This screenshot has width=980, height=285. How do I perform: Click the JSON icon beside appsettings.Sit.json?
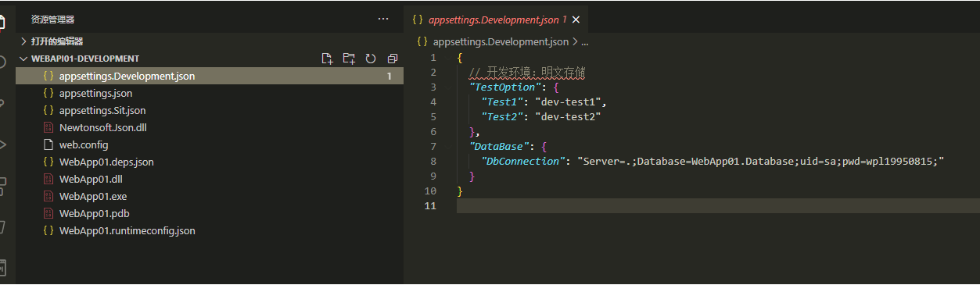48,111
